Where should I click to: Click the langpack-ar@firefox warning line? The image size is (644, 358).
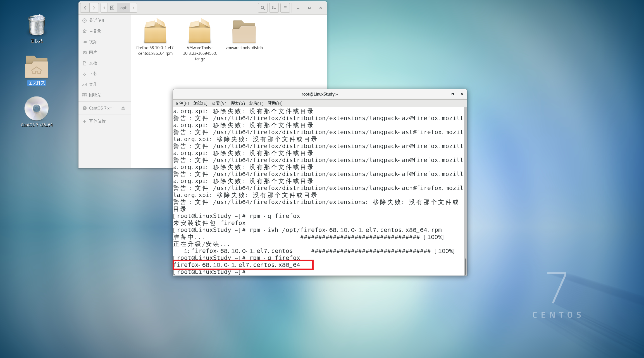click(318, 146)
